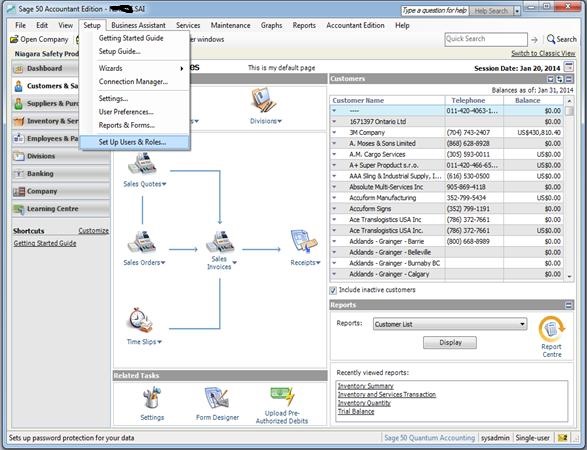Sort by Balance column header

tap(533, 100)
